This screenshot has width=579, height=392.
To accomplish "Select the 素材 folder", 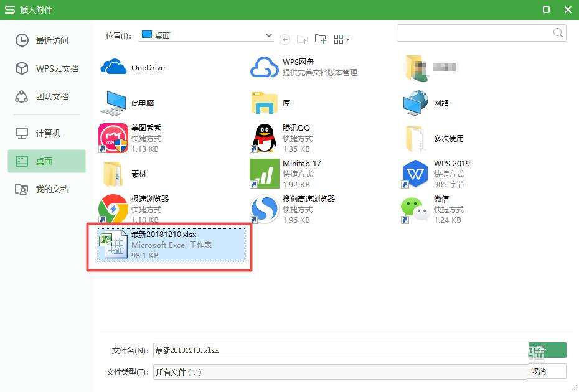I will 124,174.
